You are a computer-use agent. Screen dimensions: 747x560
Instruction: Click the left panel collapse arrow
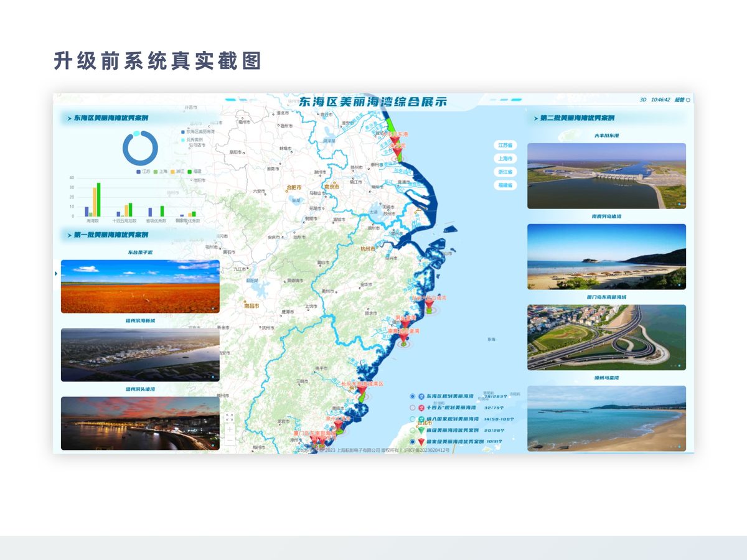pos(57,273)
